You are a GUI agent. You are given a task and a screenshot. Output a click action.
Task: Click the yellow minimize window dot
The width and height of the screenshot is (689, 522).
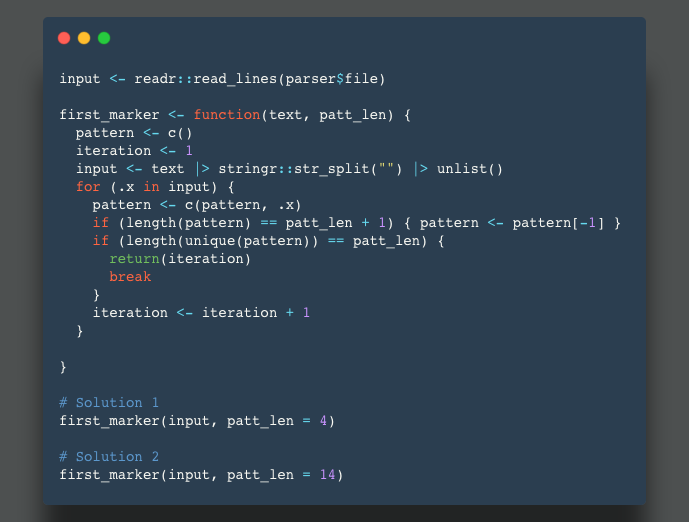84,38
